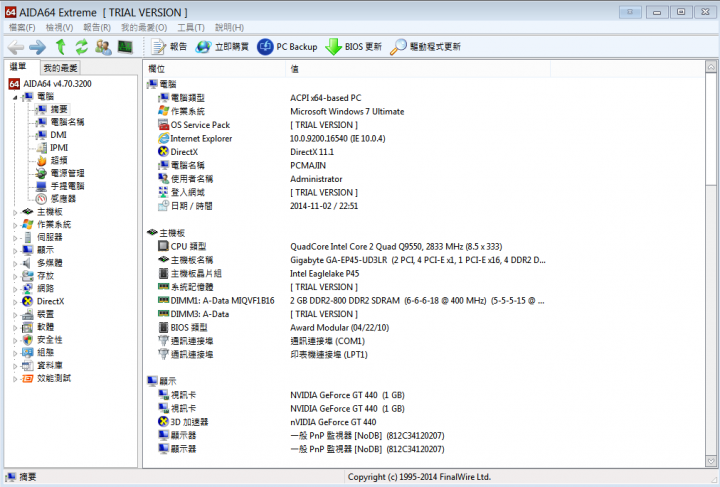The width and height of the screenshot is (720, 487).
Task: Click the CPU 類型 row icon
Action: 163,246
